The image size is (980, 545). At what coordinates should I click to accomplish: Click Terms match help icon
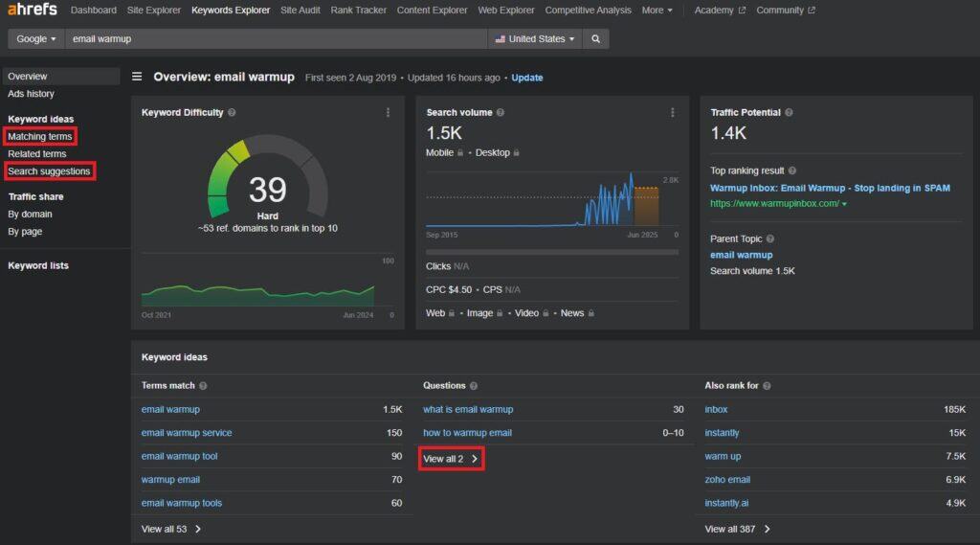coord(203,386)
